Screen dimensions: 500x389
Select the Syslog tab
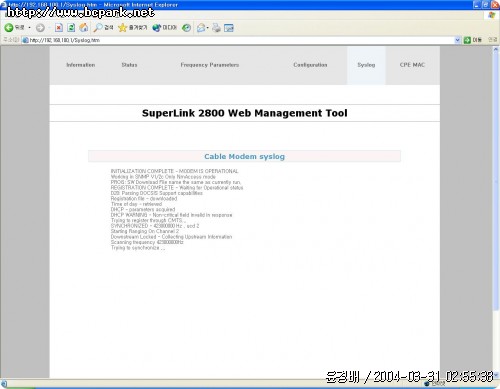[x=366, y=65]
